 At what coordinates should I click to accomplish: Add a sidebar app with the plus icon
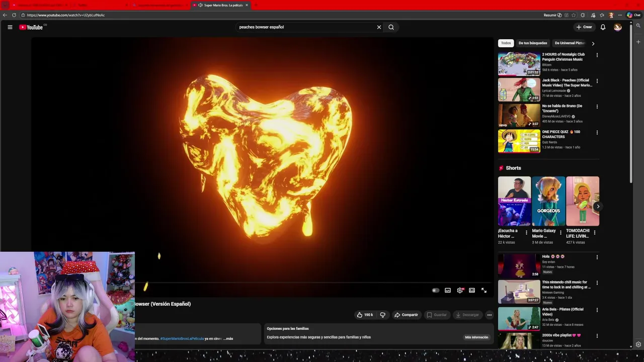(638, 42)
